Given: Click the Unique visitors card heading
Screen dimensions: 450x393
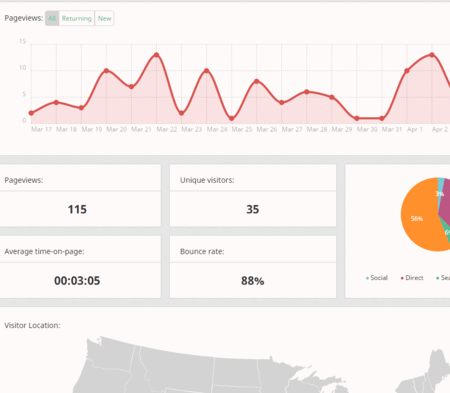Looking at the screenshot, I should [207, 180].
